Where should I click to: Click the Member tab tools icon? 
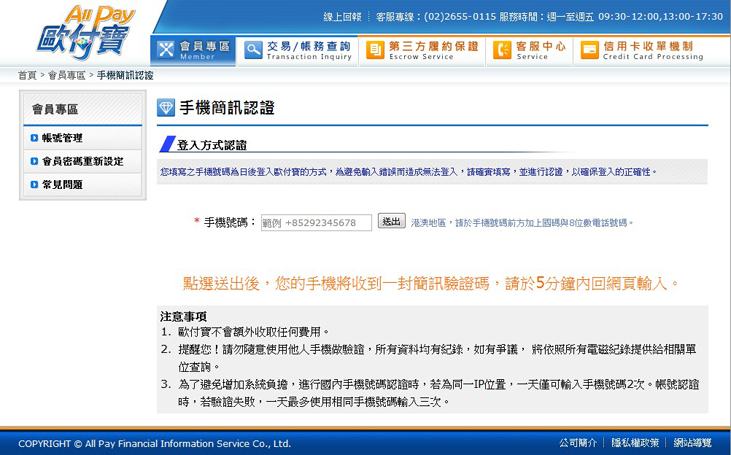(x=165, y=50)
